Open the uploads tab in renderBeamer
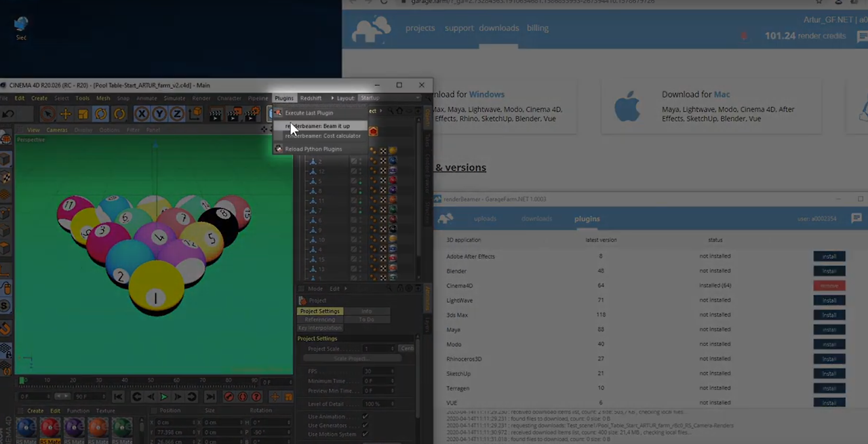Image resolution: width=868 pixels, height=444 pixels. tap(485, 218)
